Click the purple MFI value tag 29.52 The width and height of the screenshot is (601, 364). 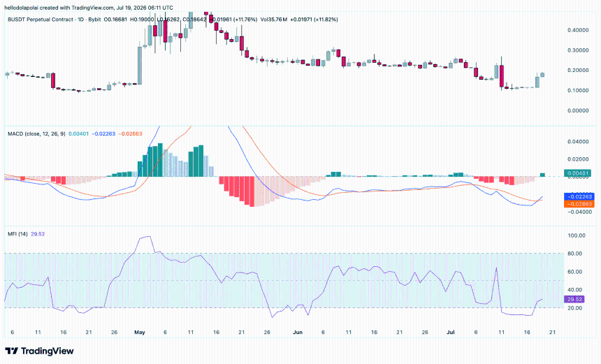574,299
